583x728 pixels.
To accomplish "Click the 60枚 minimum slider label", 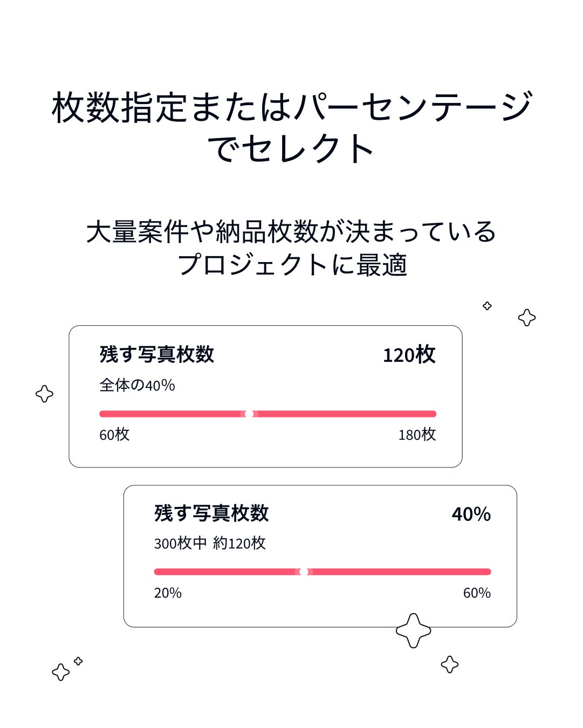I will point(114,435).
